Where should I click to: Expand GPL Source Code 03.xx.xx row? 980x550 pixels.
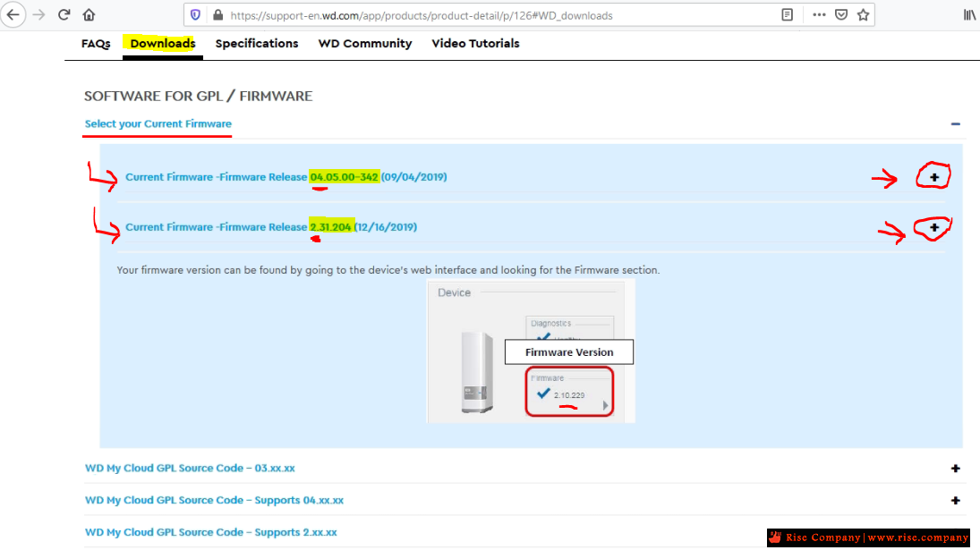(955, 469)
